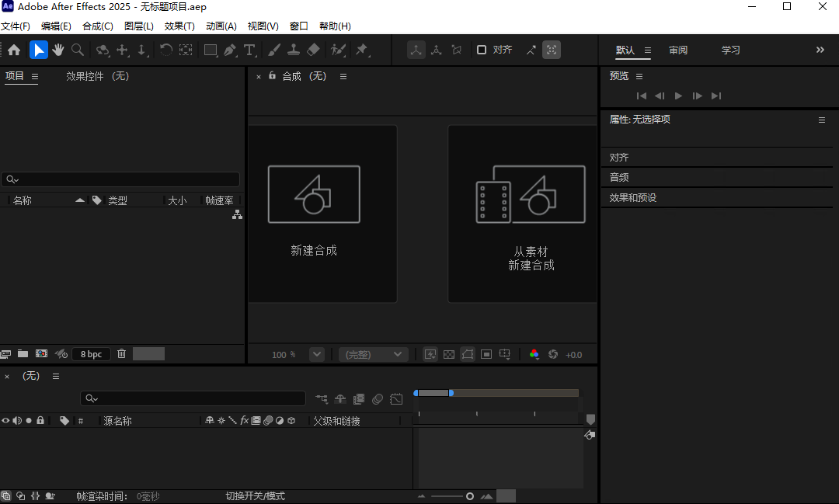Select the Zoom magnifier tool
This screenshot has width=839, height=504.
point(78,50)
